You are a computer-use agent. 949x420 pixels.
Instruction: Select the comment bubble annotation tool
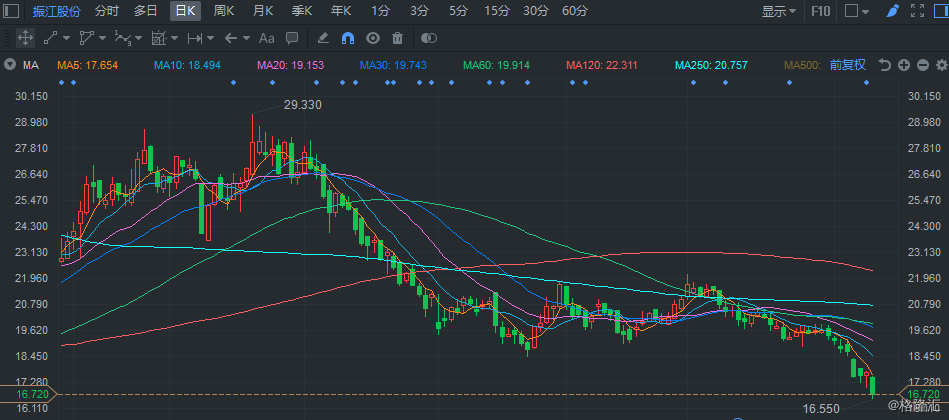point(291,38)
